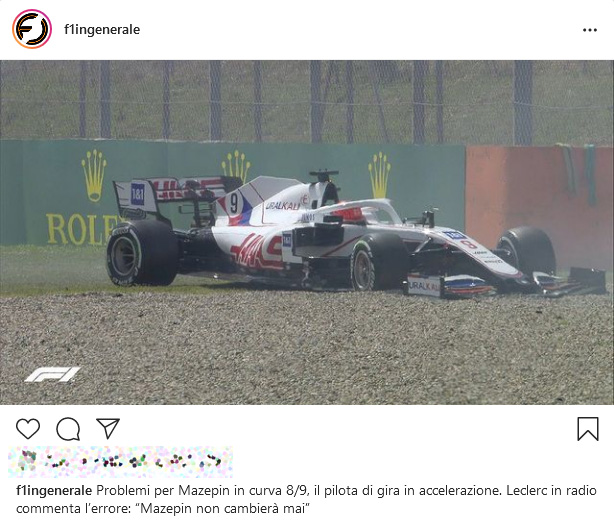
Task: Click the car's front wing with Uralkali logo
Action: 505,284
